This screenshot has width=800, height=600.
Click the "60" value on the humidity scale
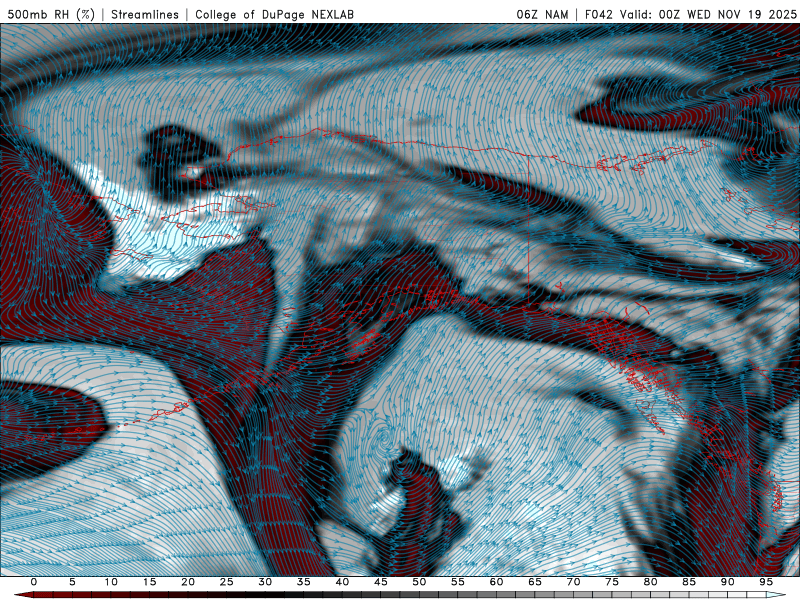click(496, 582)
